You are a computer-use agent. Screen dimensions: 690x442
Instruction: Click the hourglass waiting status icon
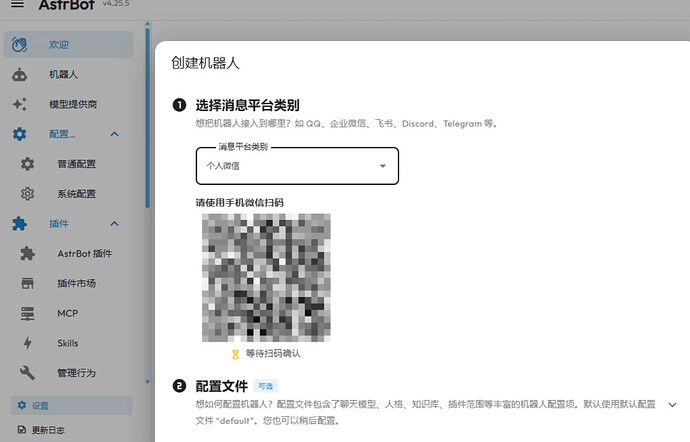pyautogui.click(x=235, y=354)
